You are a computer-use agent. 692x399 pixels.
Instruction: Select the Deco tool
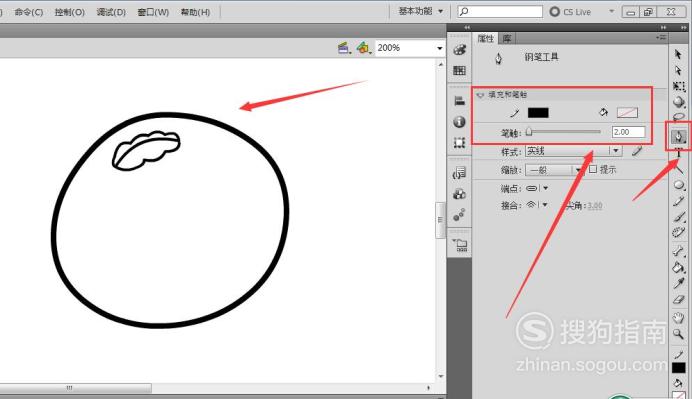679,232
